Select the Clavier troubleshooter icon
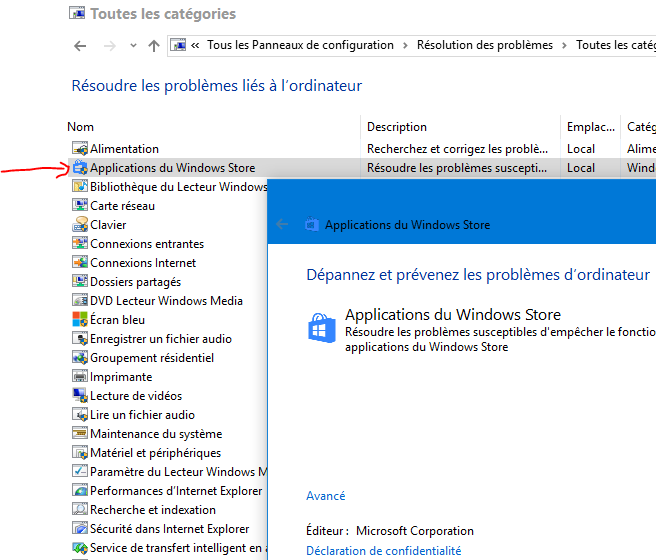The height and width of the screenshot is (560, 656). tap(80, 225)
